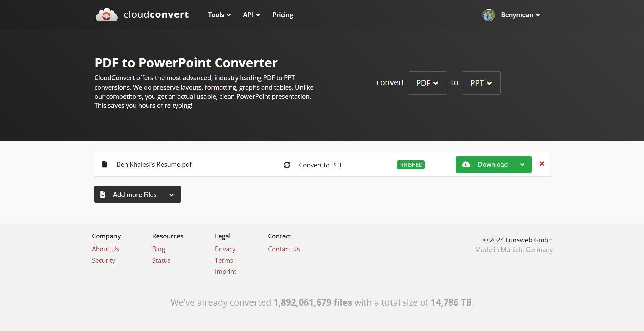The width and height of the screenshot is (644, 331).
Task: Expand the Add more Files chevron
Action: tap(171, 194)
